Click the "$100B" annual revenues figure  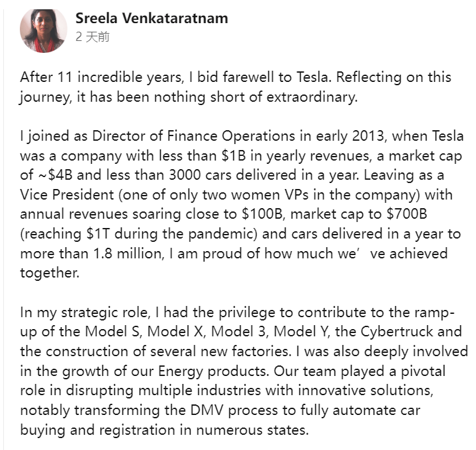262,214
